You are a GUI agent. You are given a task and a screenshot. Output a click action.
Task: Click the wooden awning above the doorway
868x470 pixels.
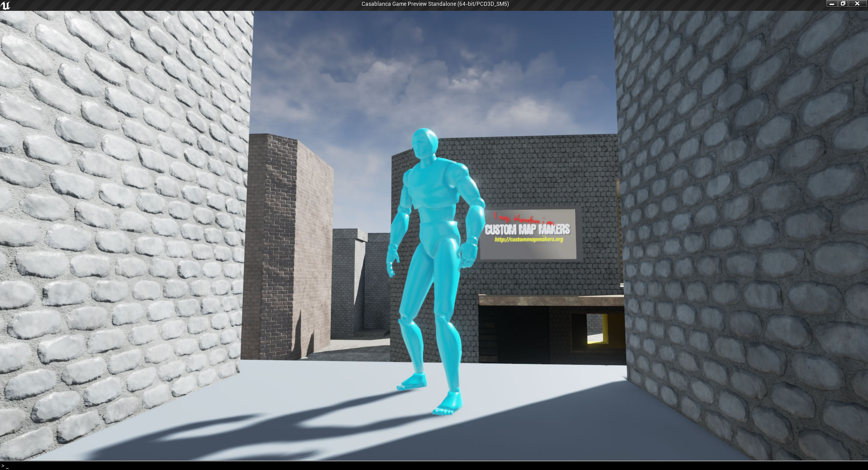pos(551,300)
